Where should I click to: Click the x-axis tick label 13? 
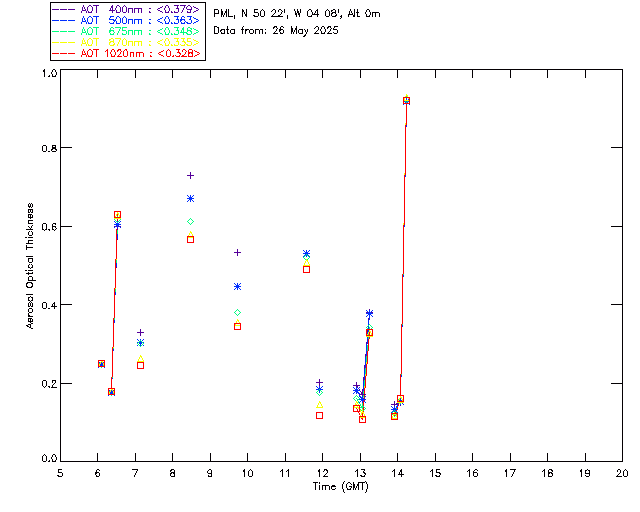[360, 473]
